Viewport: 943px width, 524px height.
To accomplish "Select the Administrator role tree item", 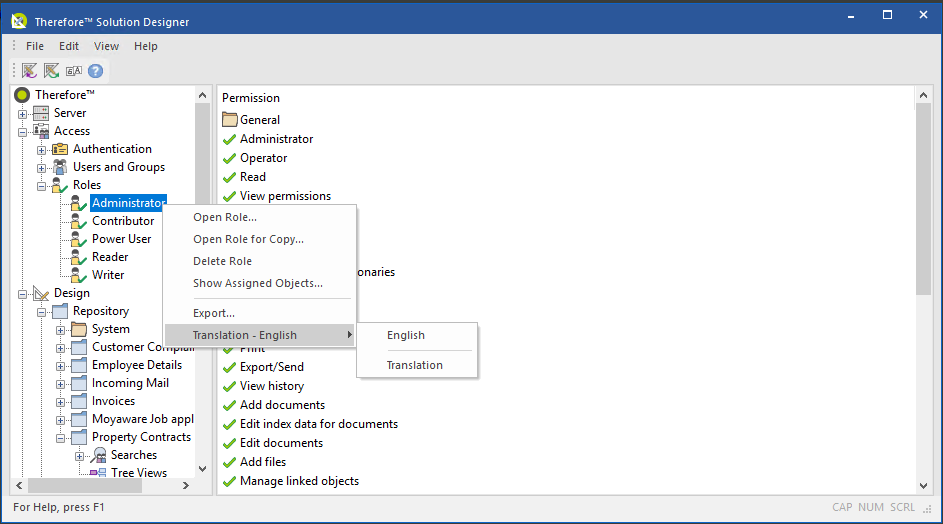I will [x=128, y=203].
